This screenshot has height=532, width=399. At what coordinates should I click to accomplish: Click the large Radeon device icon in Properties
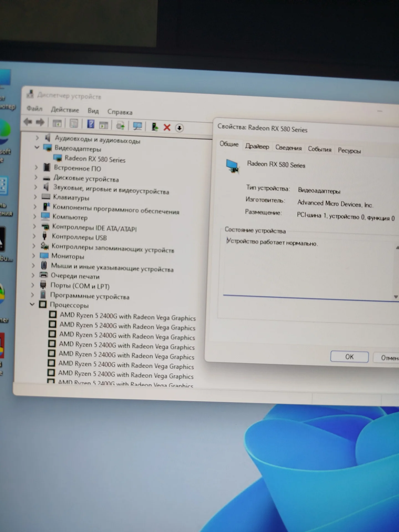click(x=232, y=166)
